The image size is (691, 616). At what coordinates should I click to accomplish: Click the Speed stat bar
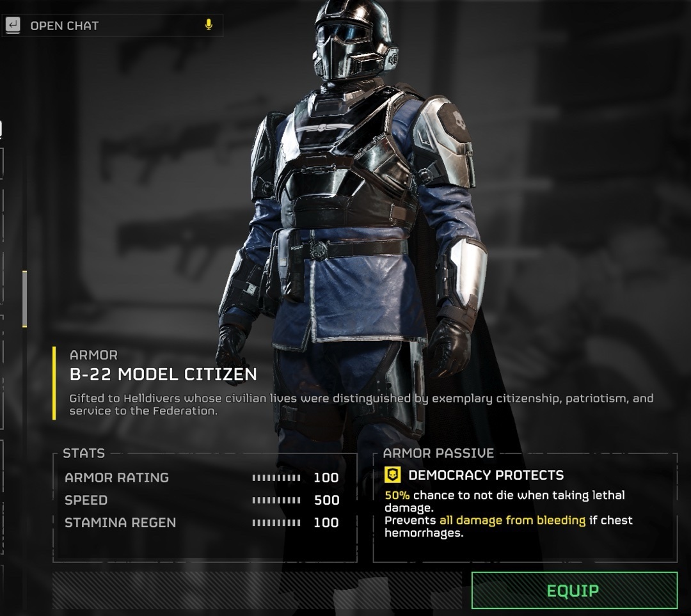(x=276, y=500)
